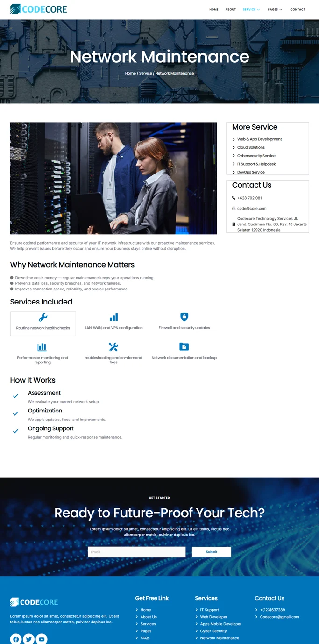The height and width of the screenshot is (644, 319).
Task: Click building icon beside Codecore address
Action: tap(234, 224)
